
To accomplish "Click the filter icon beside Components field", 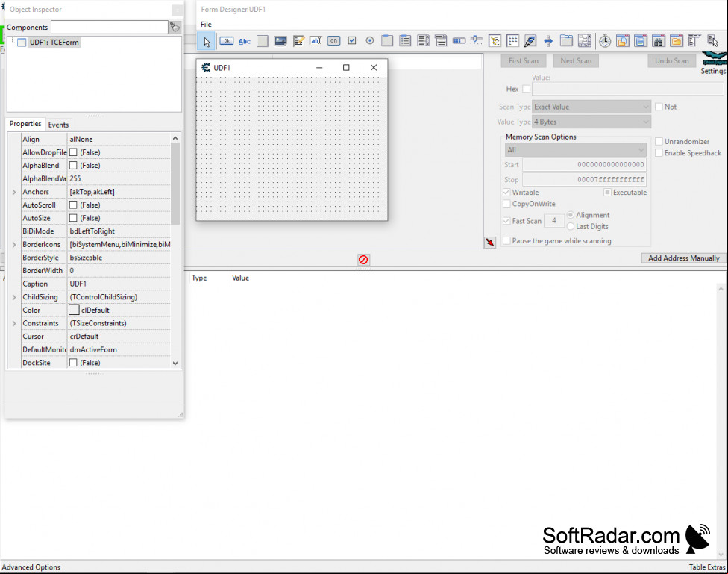I will coord(175,27).
